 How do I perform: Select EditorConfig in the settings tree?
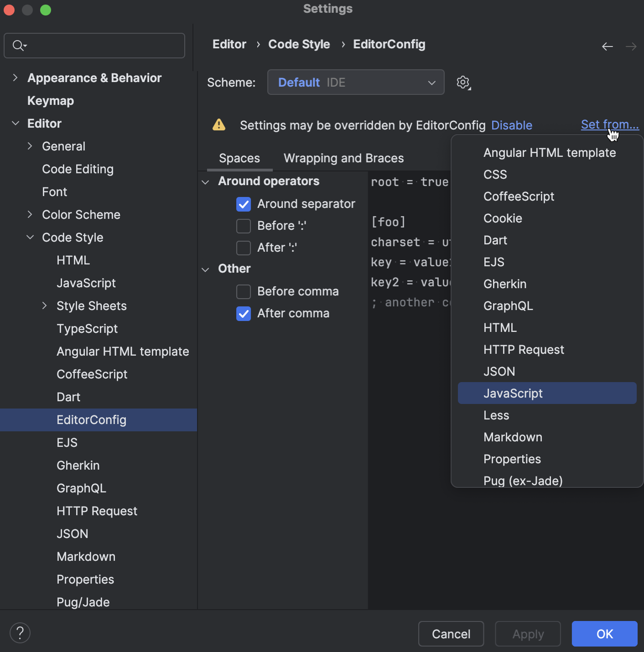(x=92, y=419)
